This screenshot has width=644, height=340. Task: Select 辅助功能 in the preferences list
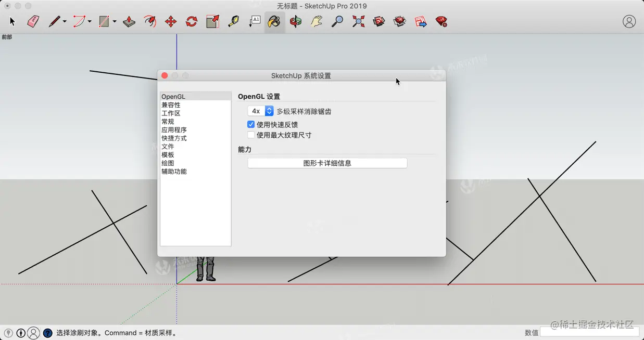(x=196, y=172)
